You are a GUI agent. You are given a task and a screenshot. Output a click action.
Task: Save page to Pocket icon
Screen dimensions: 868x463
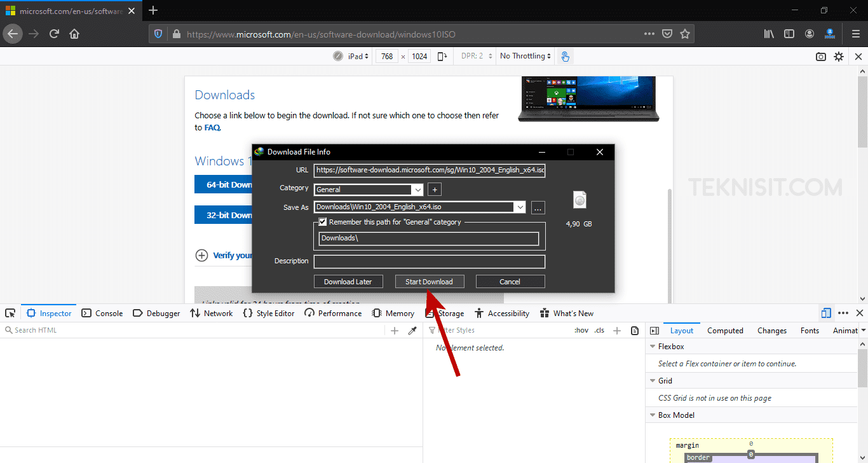click(x=667, y=34)
